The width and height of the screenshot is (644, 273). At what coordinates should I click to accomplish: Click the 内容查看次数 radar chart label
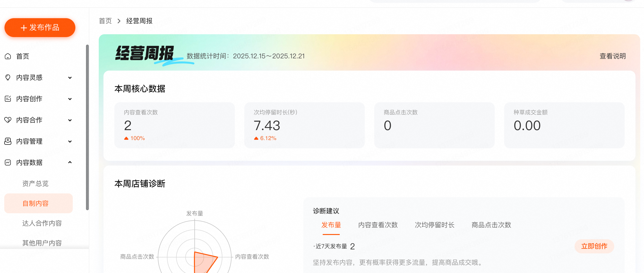[252, 257]
